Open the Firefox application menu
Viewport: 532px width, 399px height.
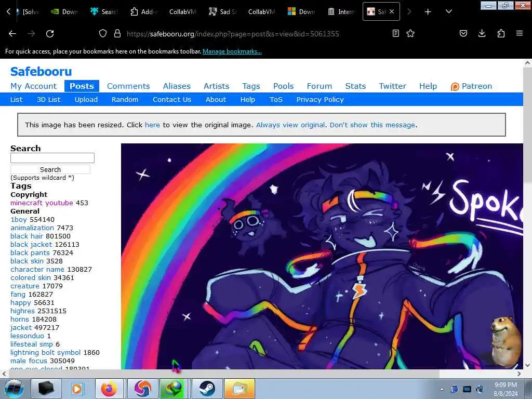(520, 33)
